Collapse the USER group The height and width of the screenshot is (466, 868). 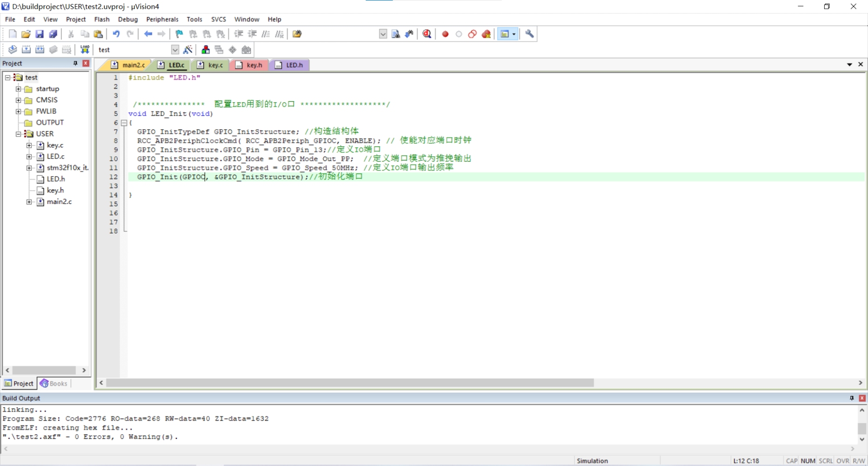18,134
